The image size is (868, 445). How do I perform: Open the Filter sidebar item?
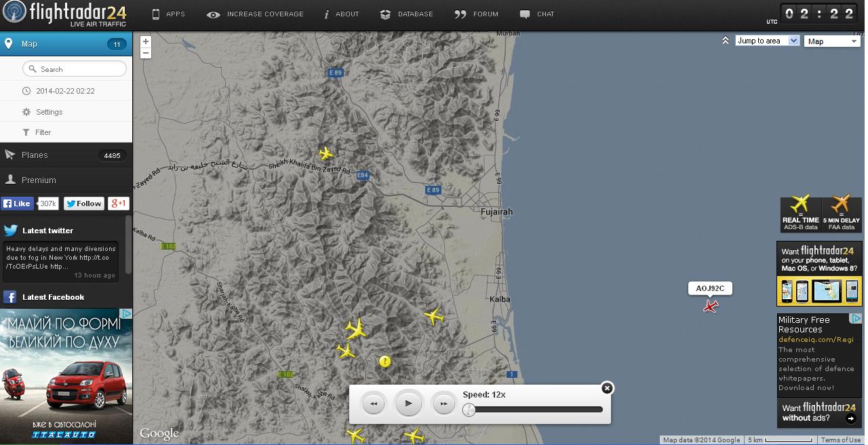pos(43,132)
